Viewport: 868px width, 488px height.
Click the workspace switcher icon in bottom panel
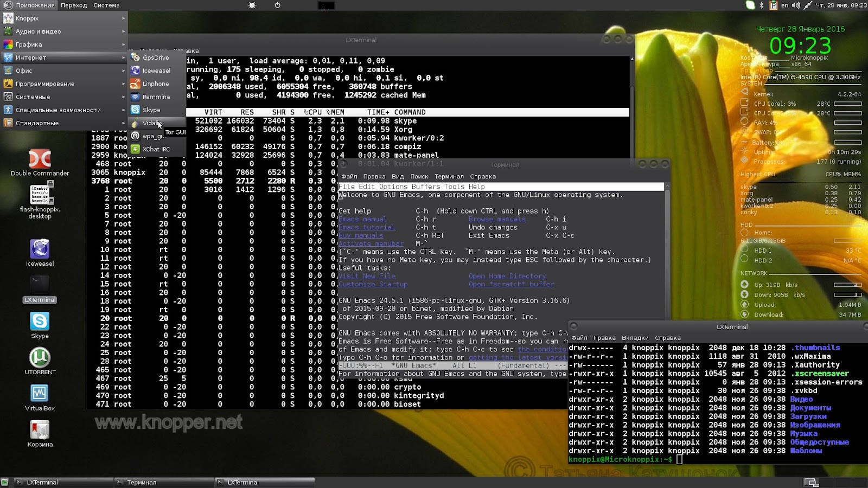[x=812, y=482]
